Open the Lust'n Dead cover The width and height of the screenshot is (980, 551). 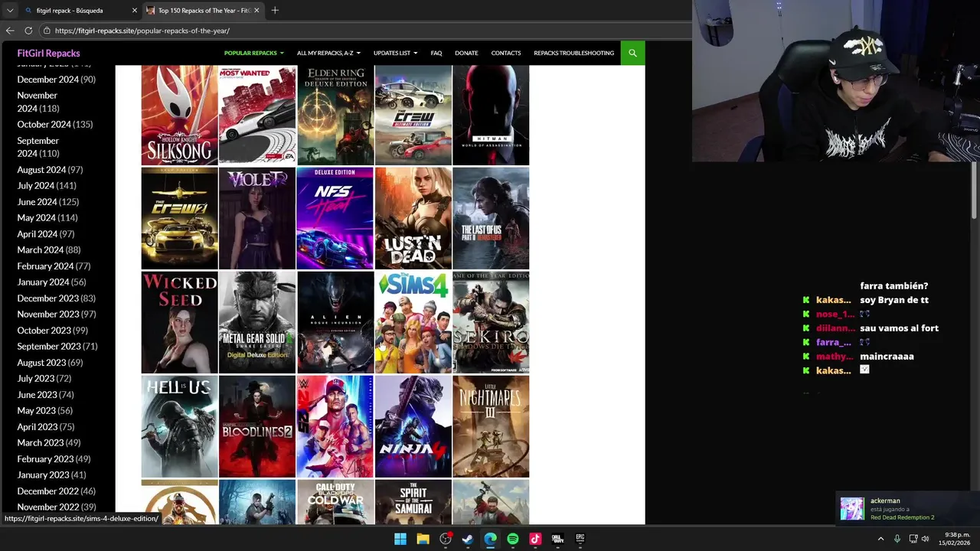413,218
